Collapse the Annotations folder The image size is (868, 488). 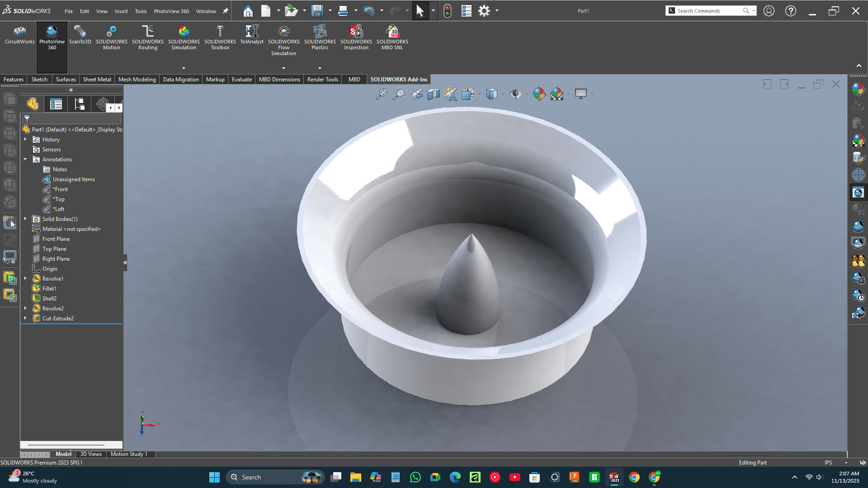tap(25, 160)
